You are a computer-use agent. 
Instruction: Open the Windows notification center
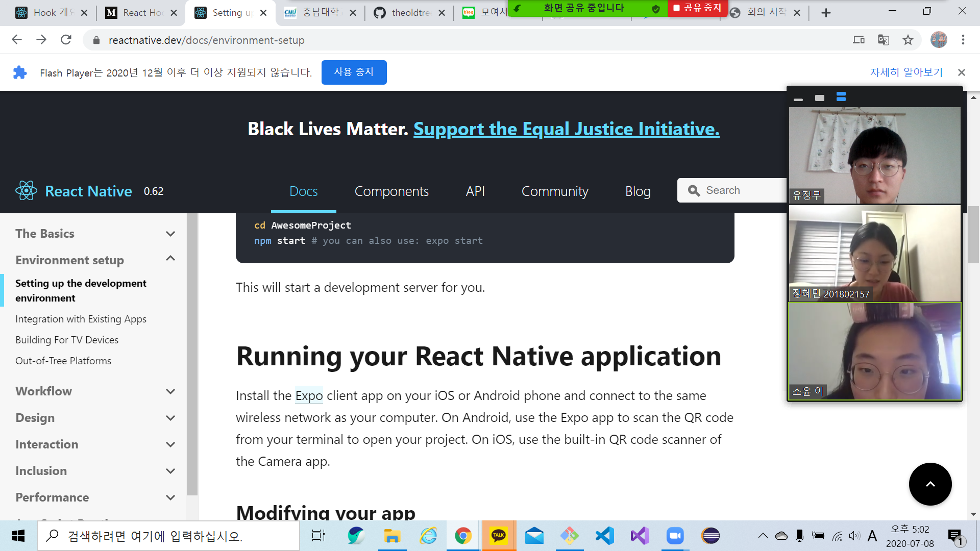(x=956, y=536)
